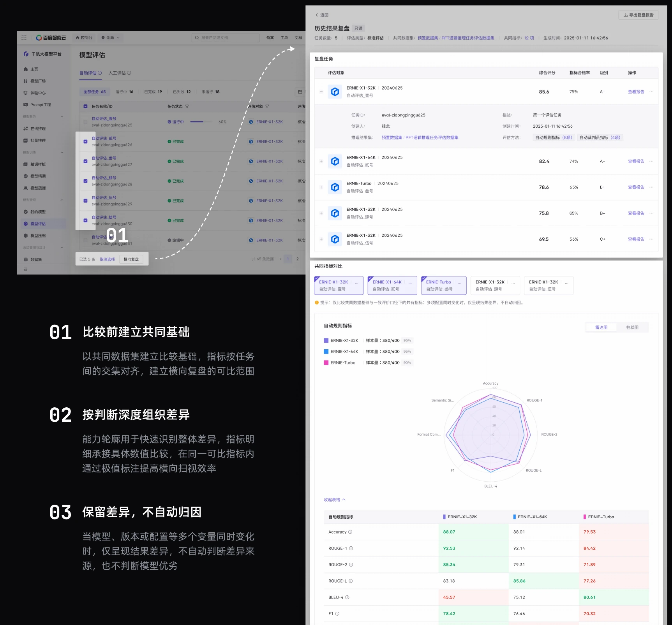Click the info icon beside BLEU-4
The width and height of the screenshot is (672, 625).
(x=347, y=597)
